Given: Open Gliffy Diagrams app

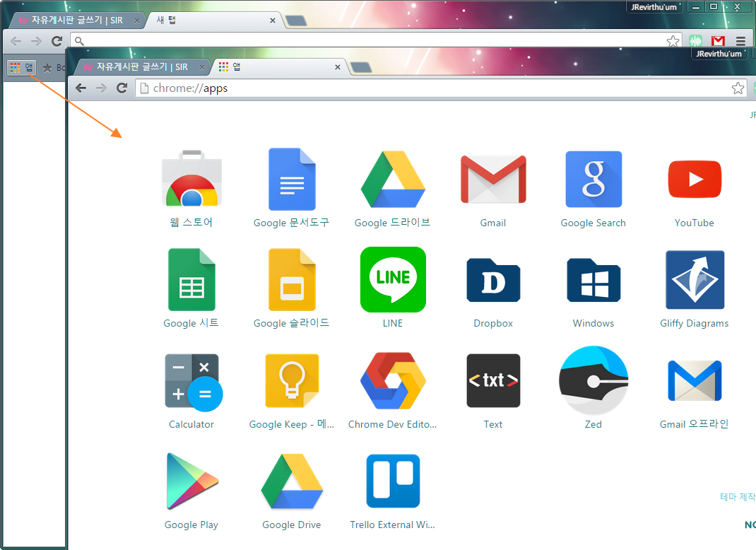Looking at the screenshot, I should pos(695,279).
